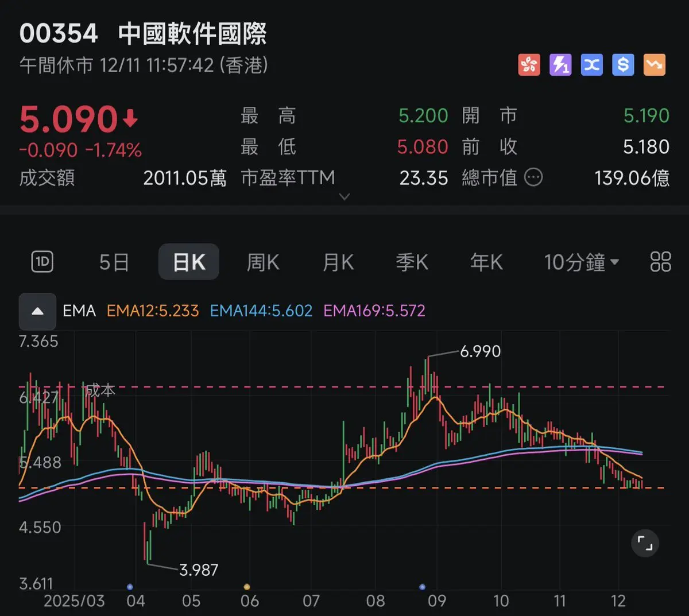Screen dimensions: 689x616
Task: Tap the 前收 value 5.180
Action: [x=647, y=147]
